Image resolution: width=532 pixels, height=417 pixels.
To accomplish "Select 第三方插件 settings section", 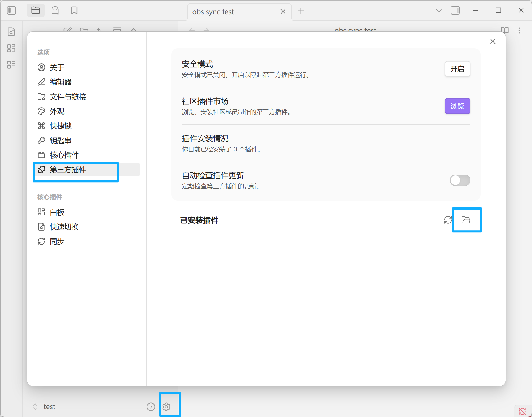I will (x=86, y=170).
